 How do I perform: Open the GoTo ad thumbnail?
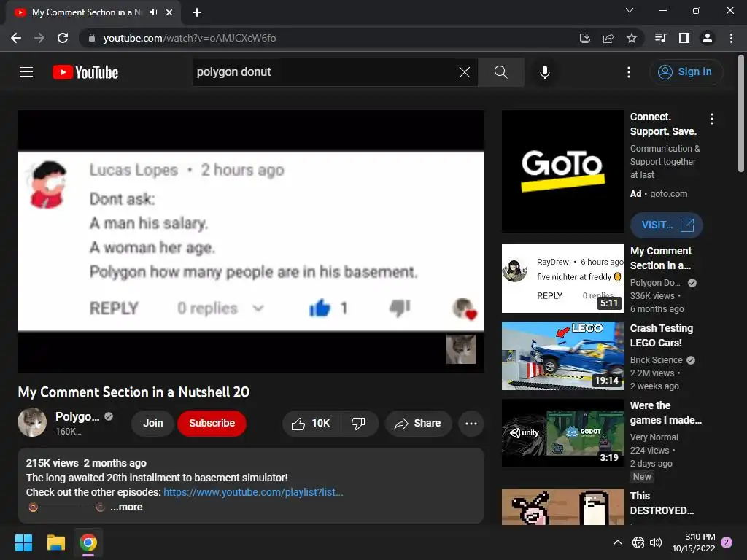(562, 171)
